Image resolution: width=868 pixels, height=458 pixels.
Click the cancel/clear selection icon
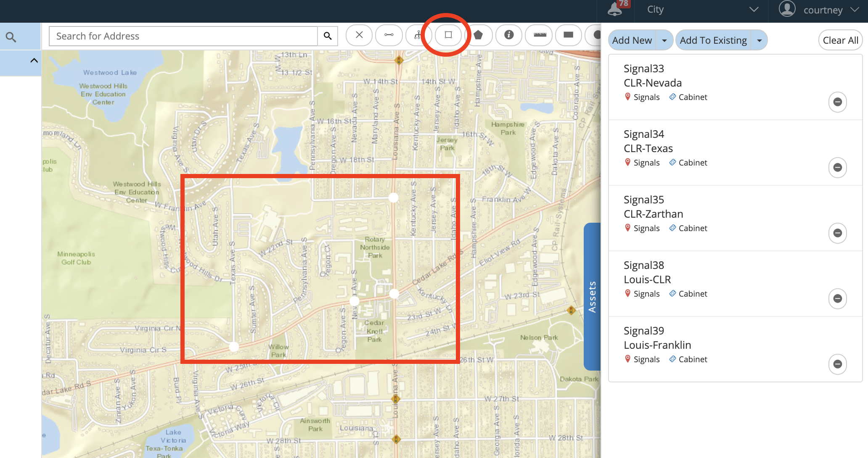click(359, 36)
